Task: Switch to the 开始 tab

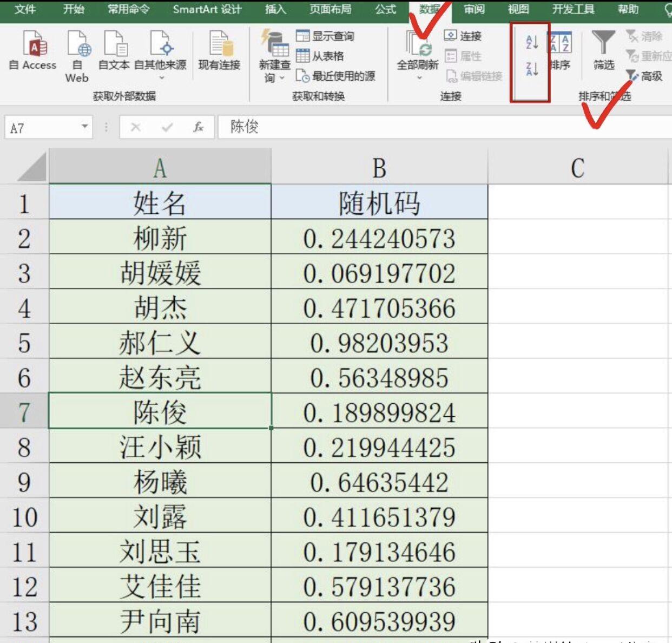Action: 74,9
